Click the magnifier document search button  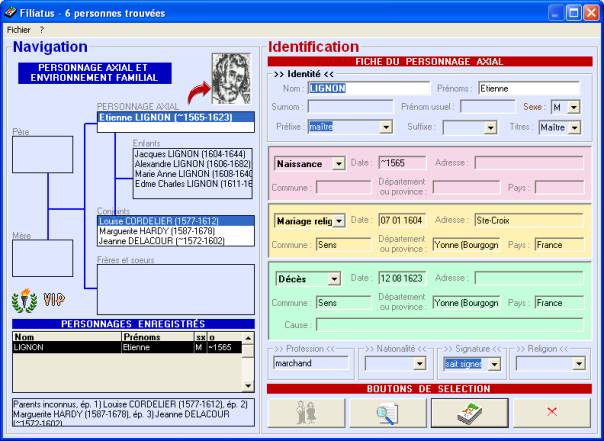pyautogui.click(x=387, y=412)
